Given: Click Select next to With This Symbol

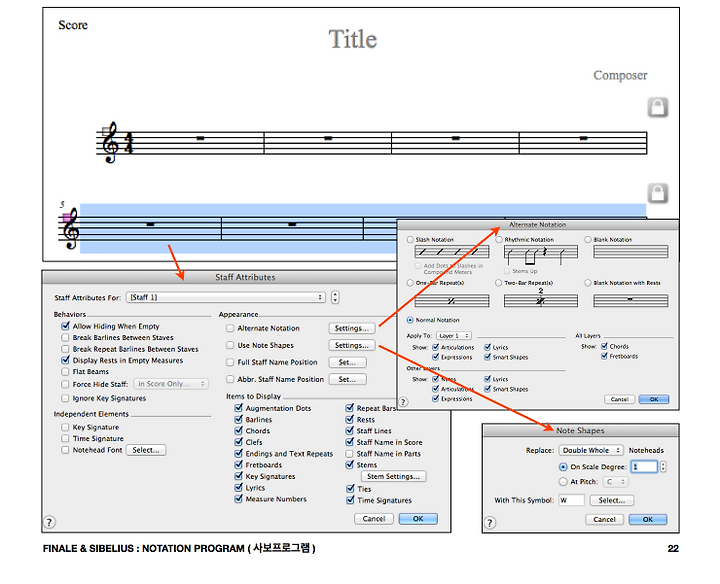Looking at the screenshot, I should click(x=612, y=500).
